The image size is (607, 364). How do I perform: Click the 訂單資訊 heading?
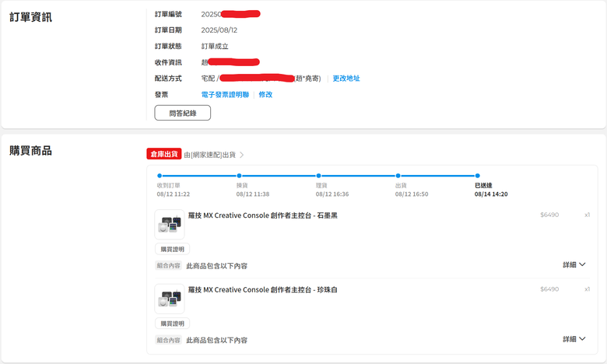click(30, 17)
